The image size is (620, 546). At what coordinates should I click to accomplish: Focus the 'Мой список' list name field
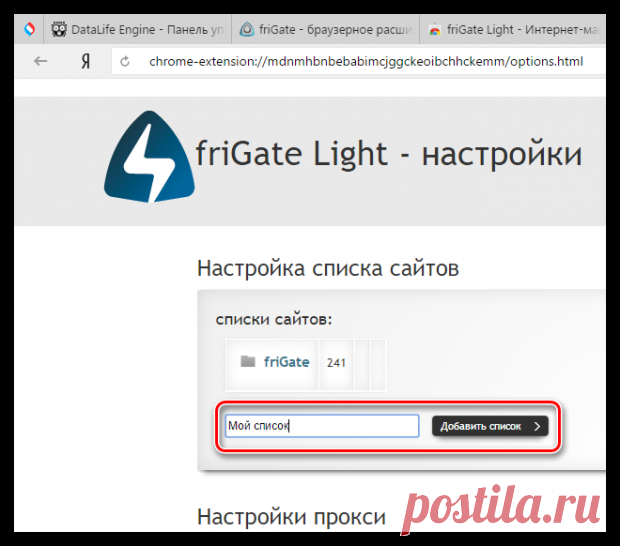322,426
